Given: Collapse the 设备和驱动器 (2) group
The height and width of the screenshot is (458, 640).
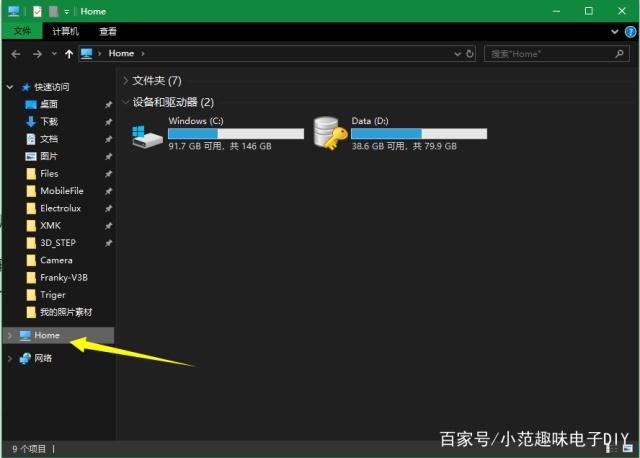Looking at the screenshot, I should (x=126, y=102).
